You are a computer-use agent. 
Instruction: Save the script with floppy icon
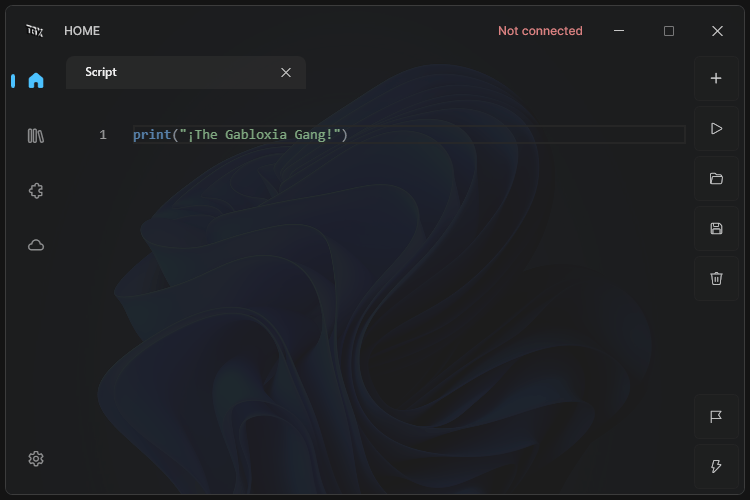[716, 229]
